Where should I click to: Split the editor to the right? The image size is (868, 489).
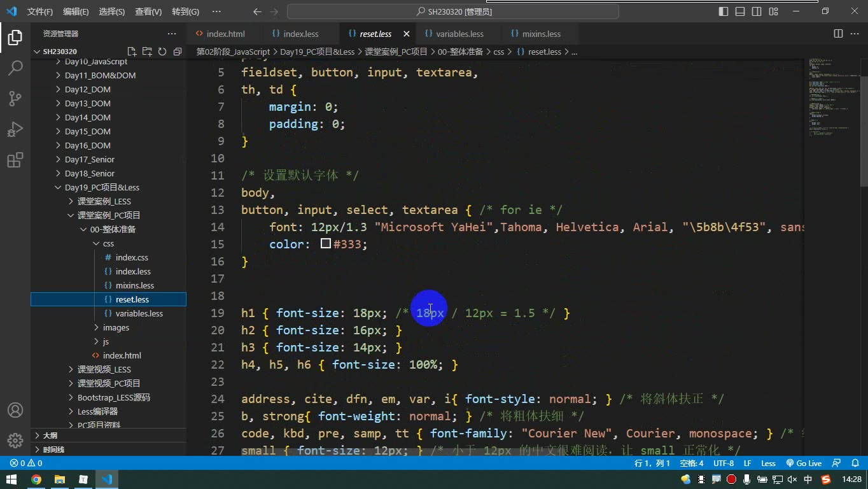click(838, 34)
